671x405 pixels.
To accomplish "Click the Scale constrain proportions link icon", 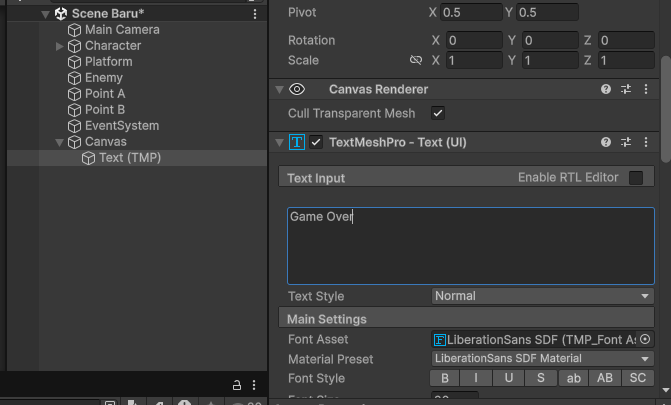I will pyautogui.click(x=416, y=60).
